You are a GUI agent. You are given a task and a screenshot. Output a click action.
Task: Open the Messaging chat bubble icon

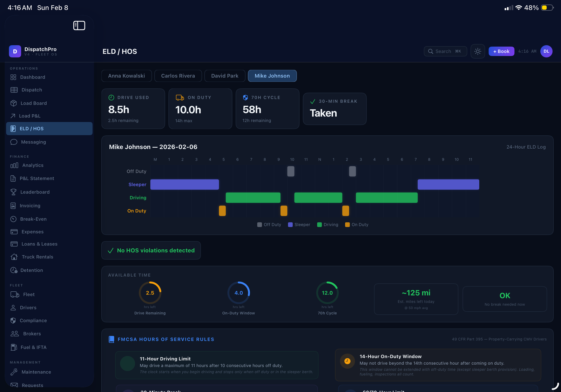[x=14, y=142]
